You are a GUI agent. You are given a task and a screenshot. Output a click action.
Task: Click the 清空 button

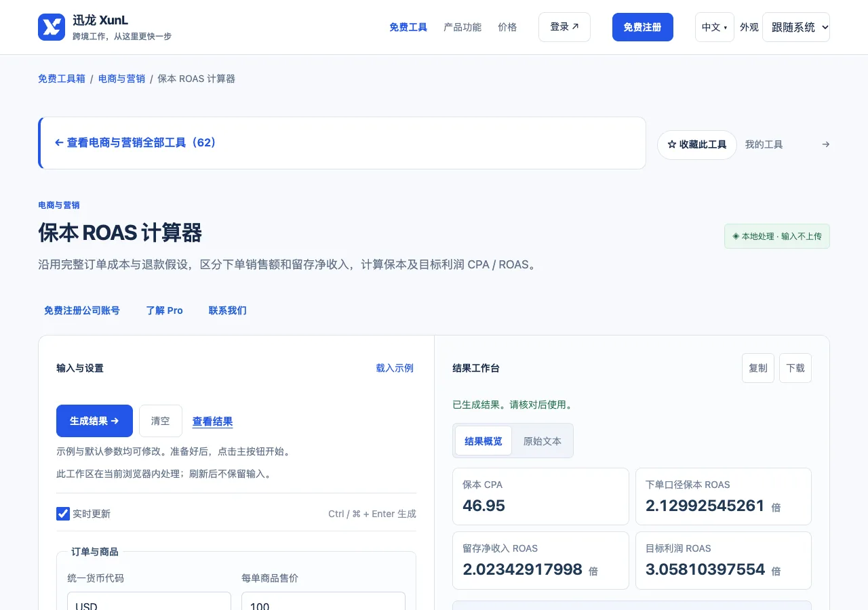point(161,421)
